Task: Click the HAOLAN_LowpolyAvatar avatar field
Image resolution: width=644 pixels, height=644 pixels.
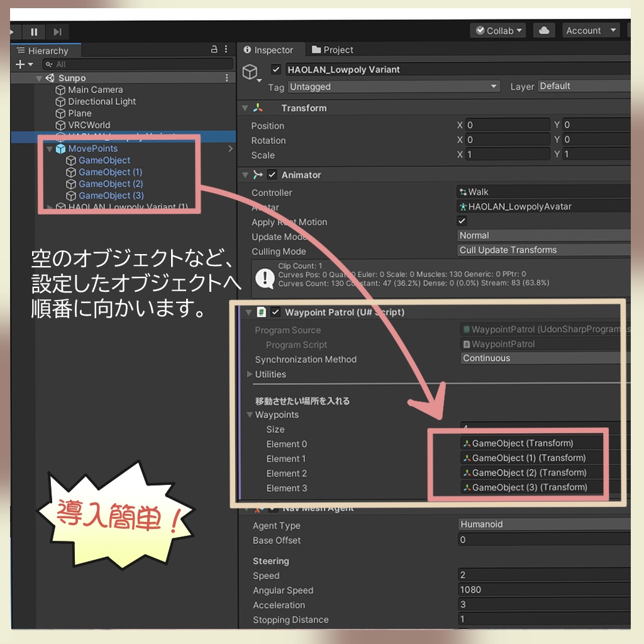Action: pos(544,206)
